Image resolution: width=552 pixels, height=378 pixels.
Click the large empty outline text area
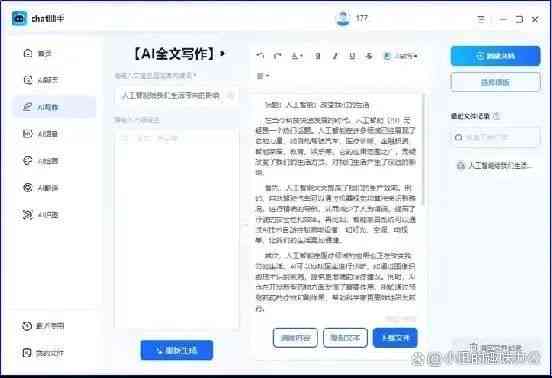click(176, 229)
